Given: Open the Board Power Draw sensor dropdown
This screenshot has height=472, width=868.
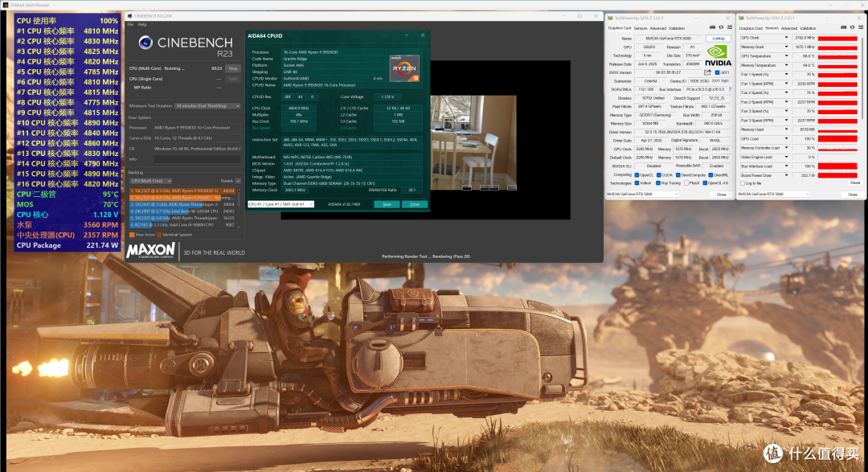Looking at the screenshot, I should [x=786, y=175].
